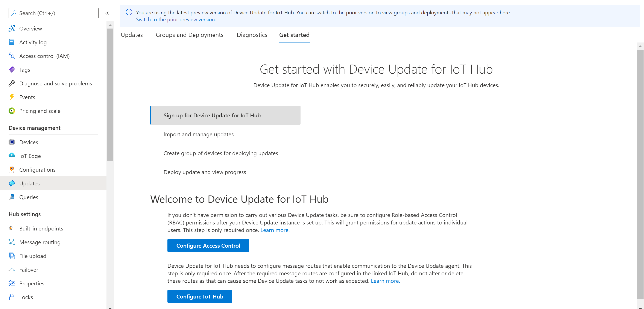
Task: Switch to Groups and Deployments tab
Action: point(189,35)
